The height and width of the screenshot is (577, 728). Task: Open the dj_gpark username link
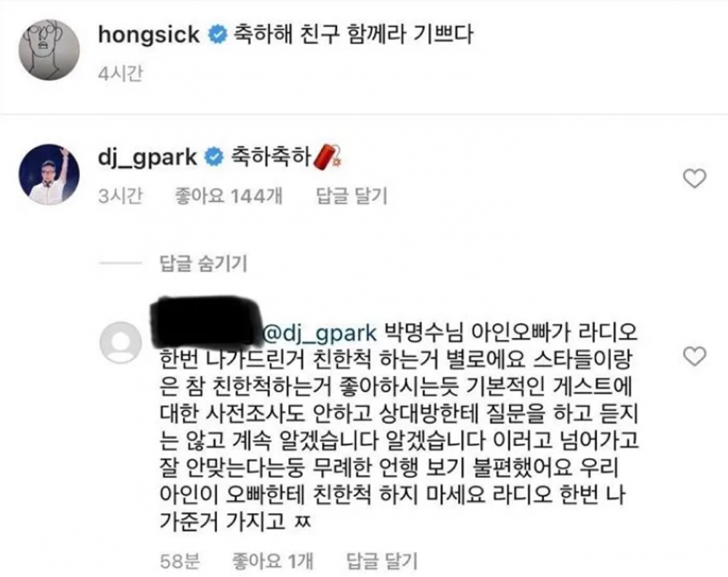coord(147,157)
